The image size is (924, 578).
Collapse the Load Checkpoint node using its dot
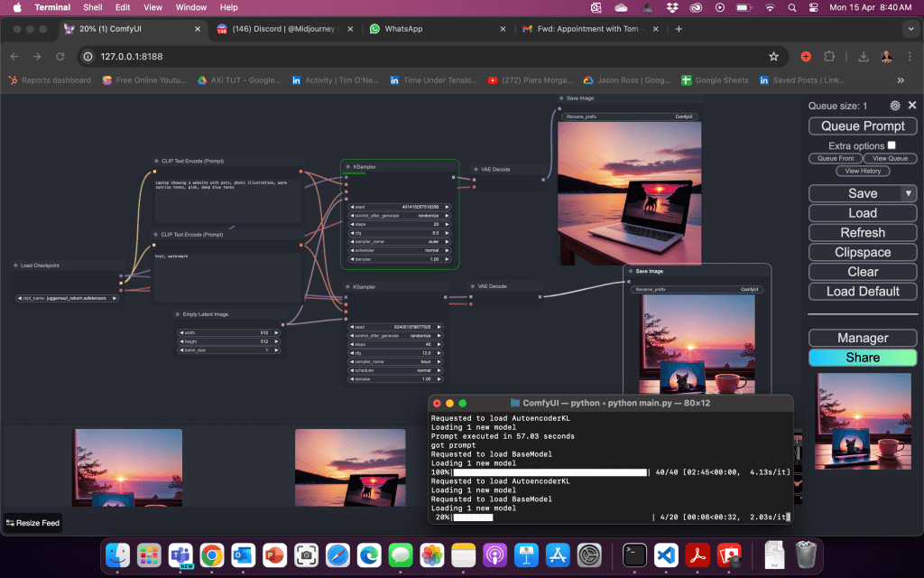[15, 266]
